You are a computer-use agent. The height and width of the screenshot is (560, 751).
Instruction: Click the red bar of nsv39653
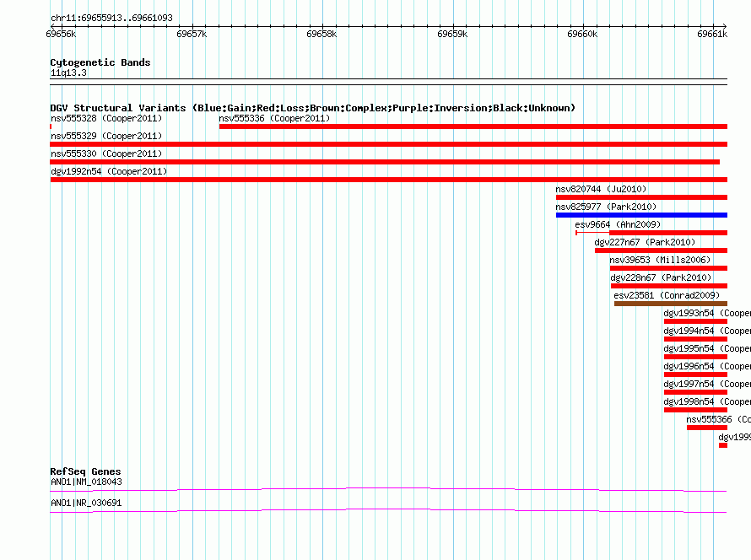click(x=668, y=268)
